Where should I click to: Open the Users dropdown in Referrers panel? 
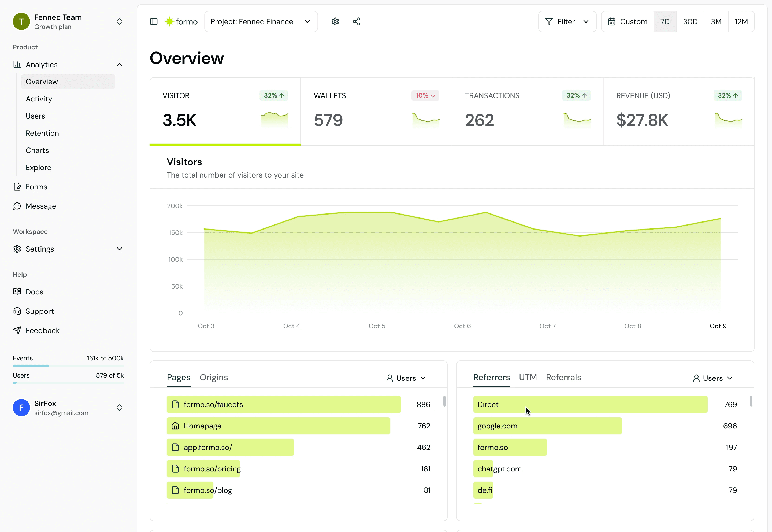click(713, 378)
